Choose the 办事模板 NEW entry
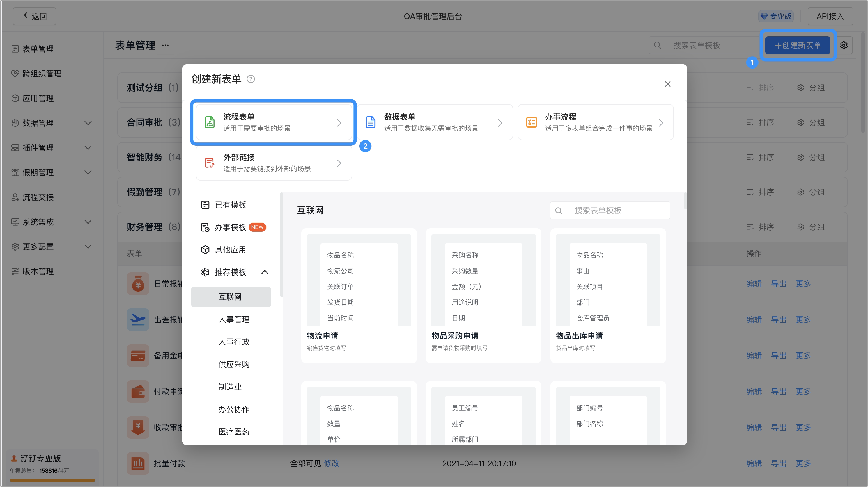The height and width of the screenshot is (487, 868). [233, 227]
